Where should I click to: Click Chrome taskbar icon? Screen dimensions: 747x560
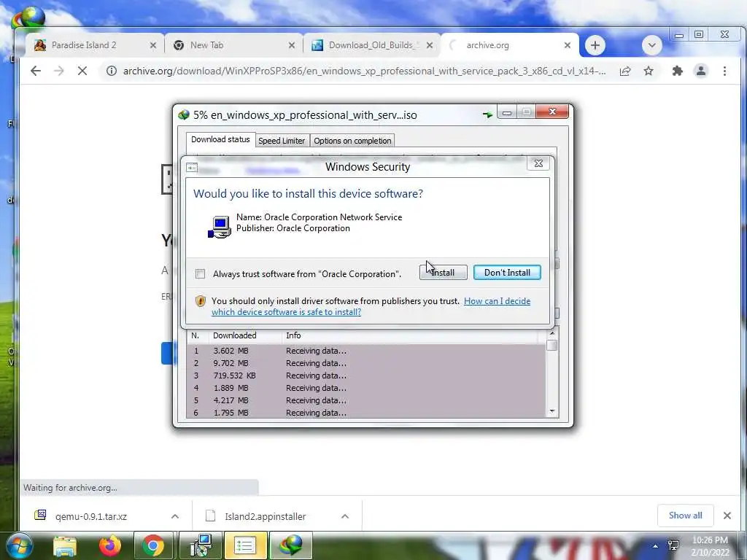click(153, 545)
